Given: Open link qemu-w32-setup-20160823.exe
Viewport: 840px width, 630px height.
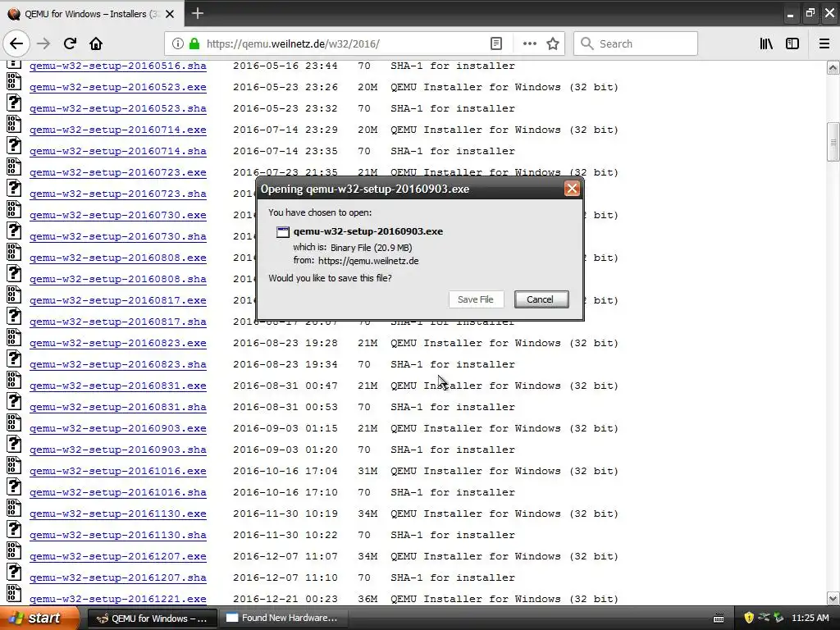Looking at the screenshot, I should pyautogui.click(x=118, y=344).
